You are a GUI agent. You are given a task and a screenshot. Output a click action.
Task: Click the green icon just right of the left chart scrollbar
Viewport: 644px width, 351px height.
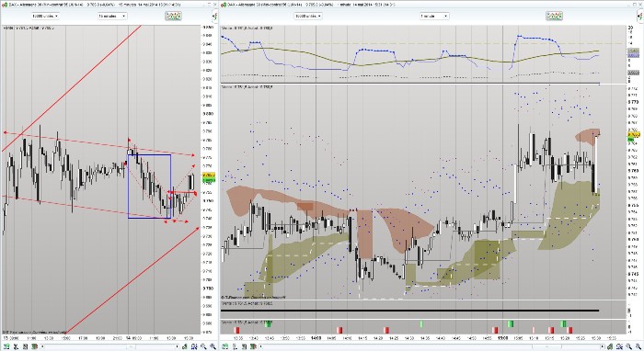click(185, 346)
